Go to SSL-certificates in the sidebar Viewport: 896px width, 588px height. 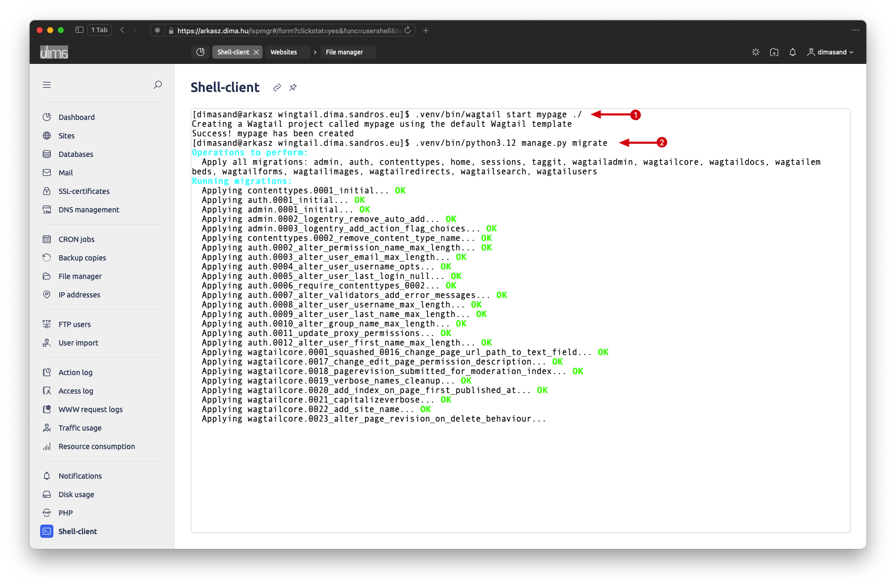pos(84,191)
